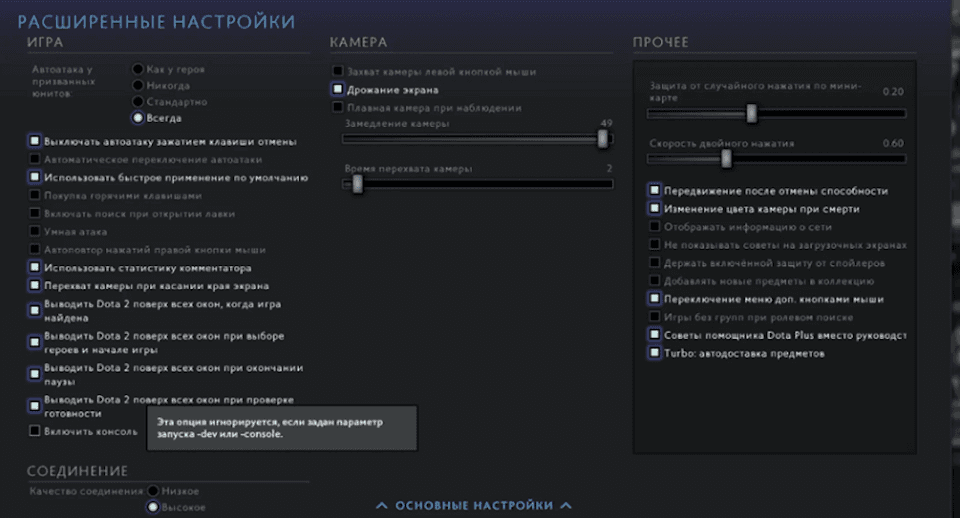Select 'Никогда' for summoned units auto-attack
Image resolution: width=960 pixels, height=518 pixels.
coord(138,86)
